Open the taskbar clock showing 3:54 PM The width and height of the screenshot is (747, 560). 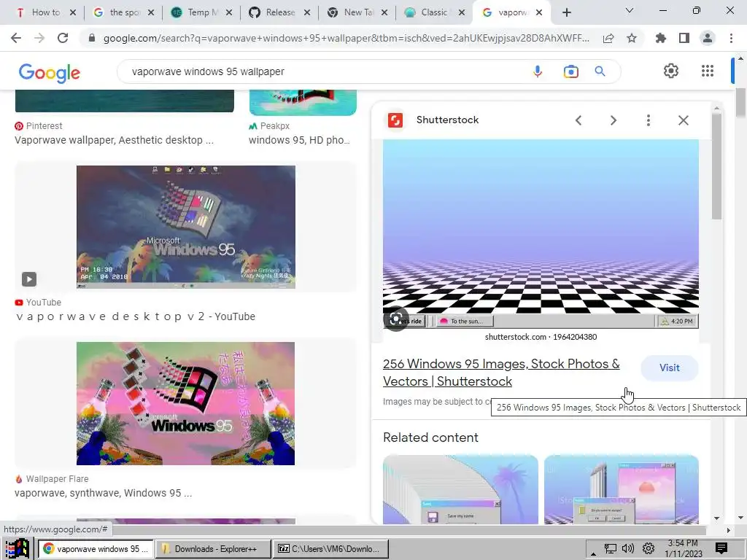coord(683,548)
